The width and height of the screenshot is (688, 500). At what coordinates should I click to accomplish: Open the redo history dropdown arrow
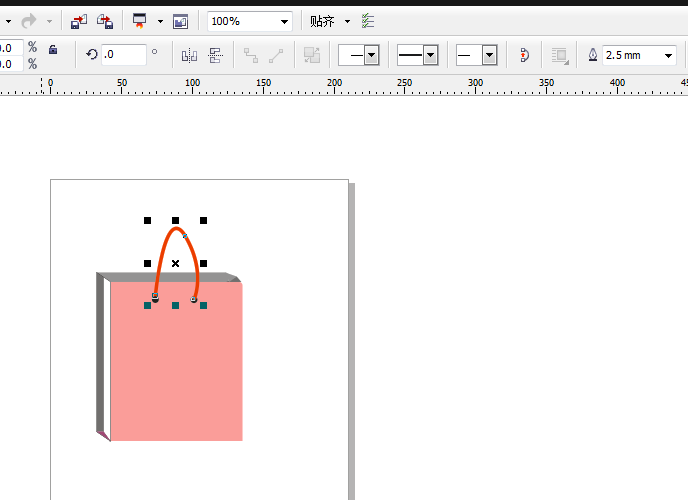coord(49,21)
